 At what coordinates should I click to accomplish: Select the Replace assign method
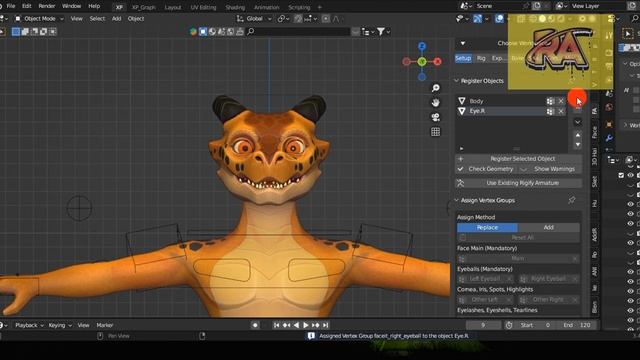pos(487,227)
